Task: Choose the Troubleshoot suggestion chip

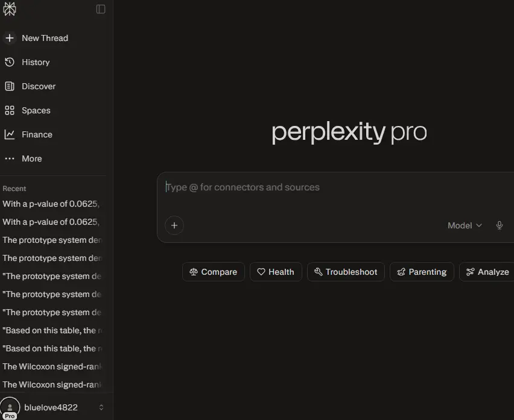Action: [346, 272]
